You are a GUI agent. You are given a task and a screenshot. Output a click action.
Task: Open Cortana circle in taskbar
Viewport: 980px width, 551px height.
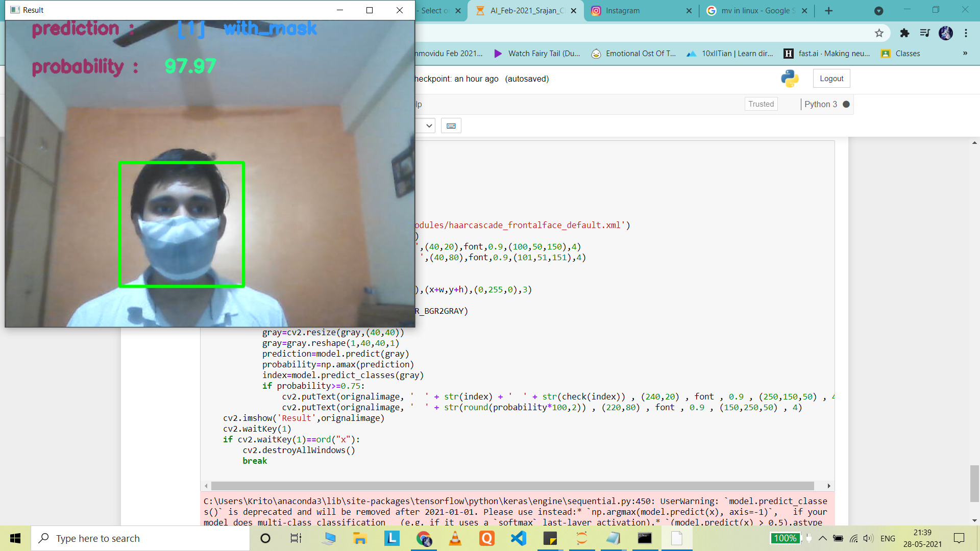265,538
